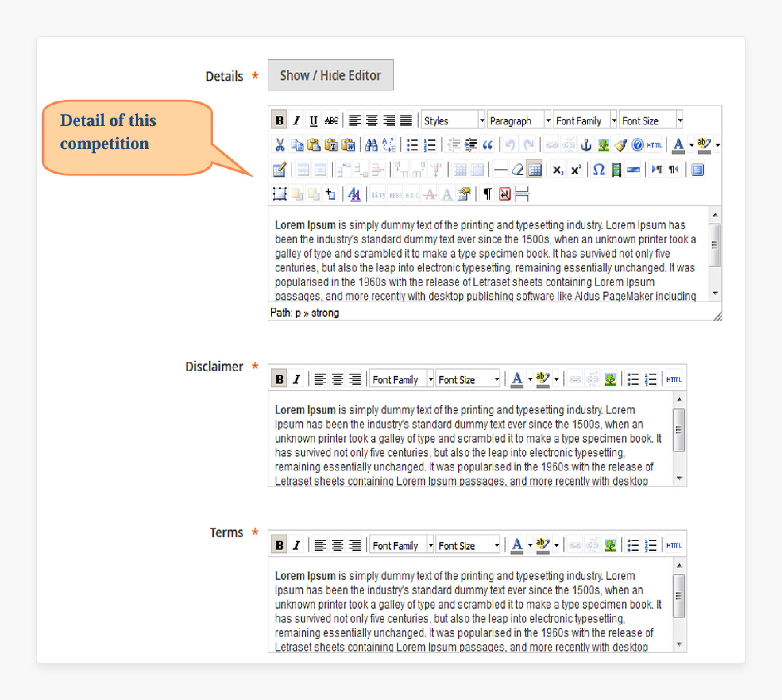
Task: Toggle bold in Disclaimer editor
Action: pos(280,379)
